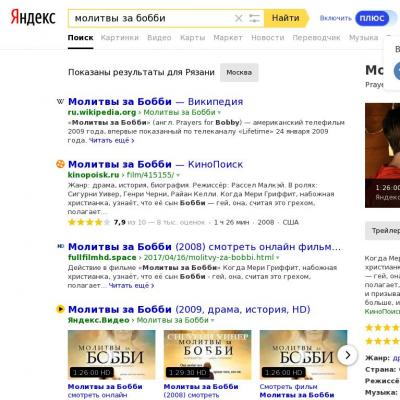Click the Yandex Video play icon by the fourth result

click(60, 309)
